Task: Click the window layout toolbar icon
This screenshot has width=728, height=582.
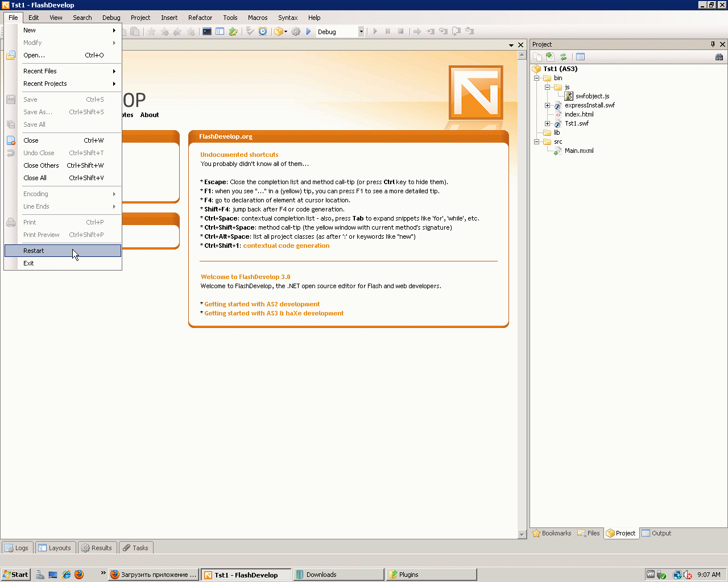Action: (x=220, y=32)
